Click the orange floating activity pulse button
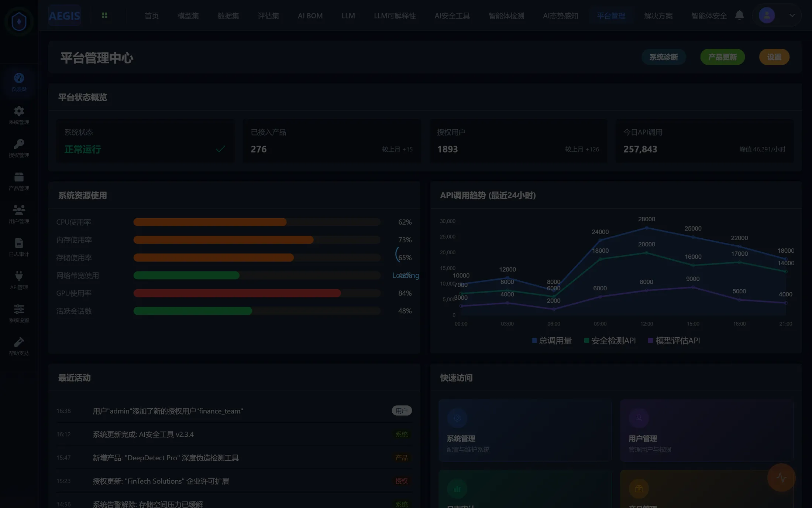Image resolution: width=812 pixels, height=508 pixels. 781,477
